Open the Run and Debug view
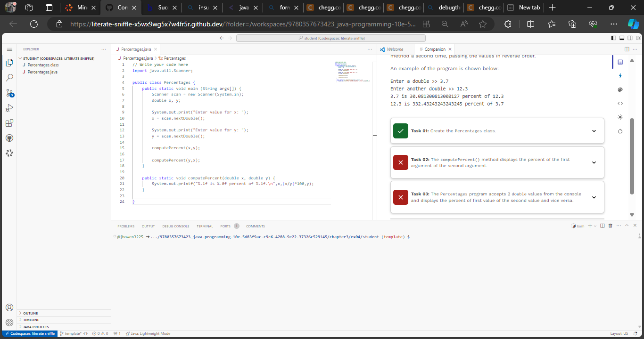 click(9, 107)
